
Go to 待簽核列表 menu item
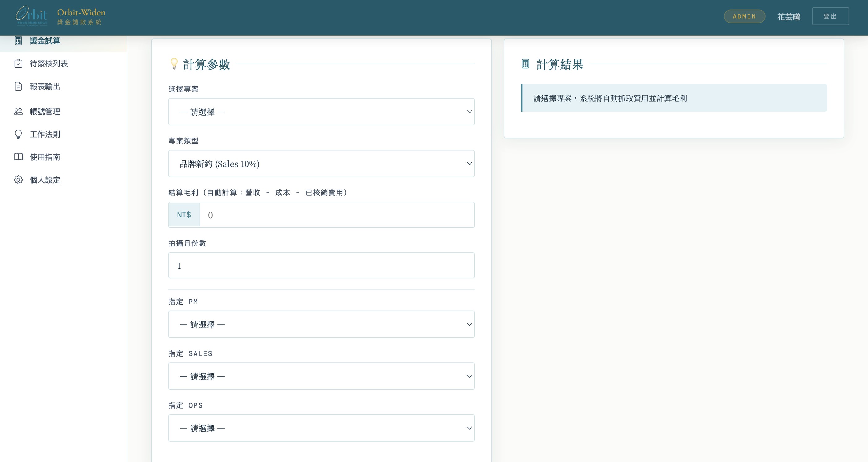49,63
